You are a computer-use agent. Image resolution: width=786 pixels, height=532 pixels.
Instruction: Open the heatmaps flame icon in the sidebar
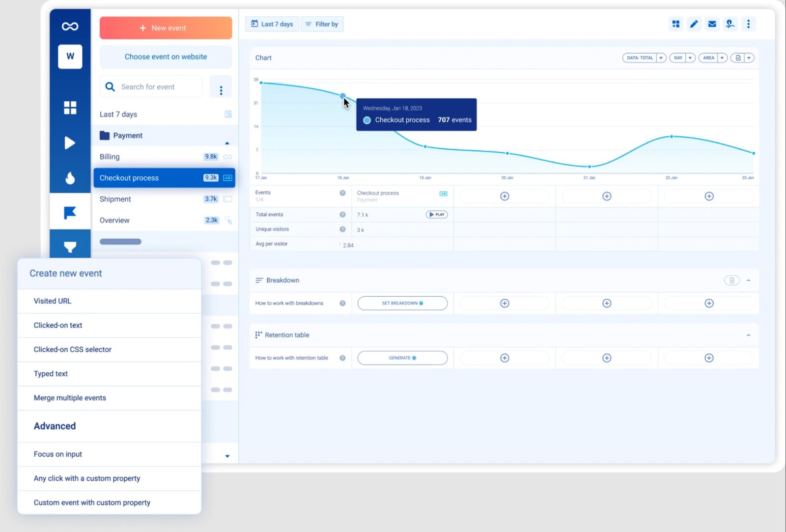pyautogui.click(x=70, y=178)
